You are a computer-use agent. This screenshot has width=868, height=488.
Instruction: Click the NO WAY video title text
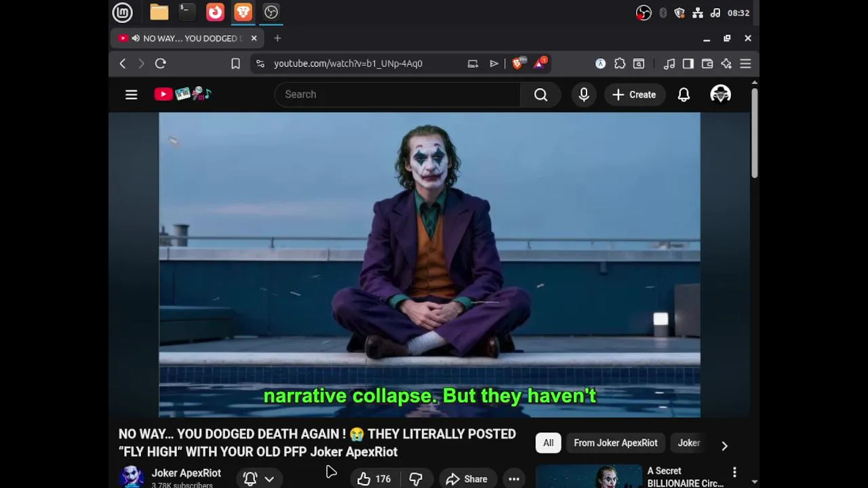click(317, 443)
